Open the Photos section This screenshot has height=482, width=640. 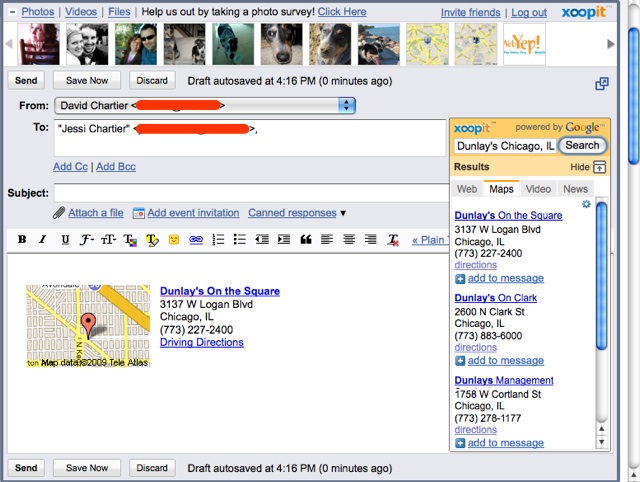pyautogui.click(x=38, y=12)
